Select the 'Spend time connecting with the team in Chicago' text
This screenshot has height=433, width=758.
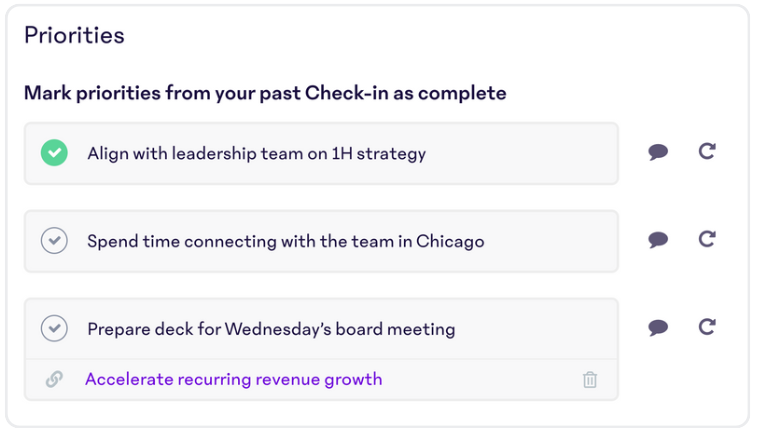point(286,241)
